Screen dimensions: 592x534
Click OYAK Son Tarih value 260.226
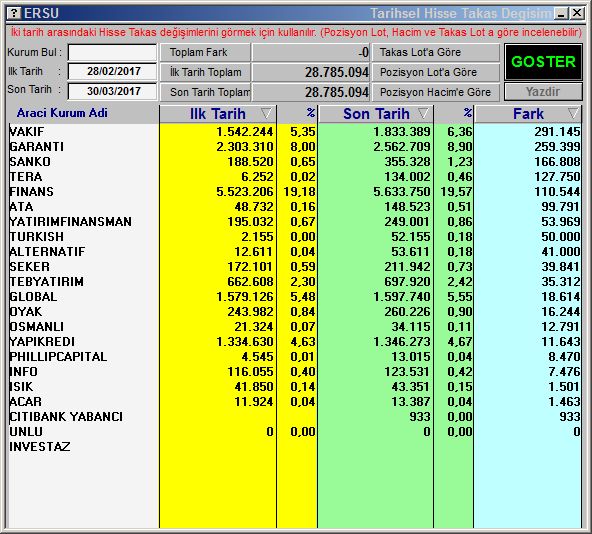coord(407,312)
